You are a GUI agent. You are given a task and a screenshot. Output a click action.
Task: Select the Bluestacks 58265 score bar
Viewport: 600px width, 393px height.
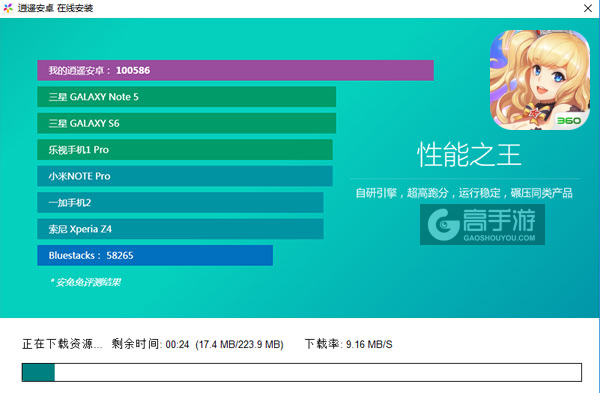(x=155, y=255)
